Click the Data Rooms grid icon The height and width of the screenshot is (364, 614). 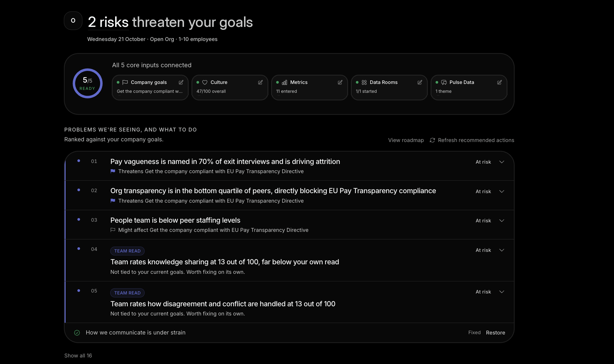tap(364, 82)
